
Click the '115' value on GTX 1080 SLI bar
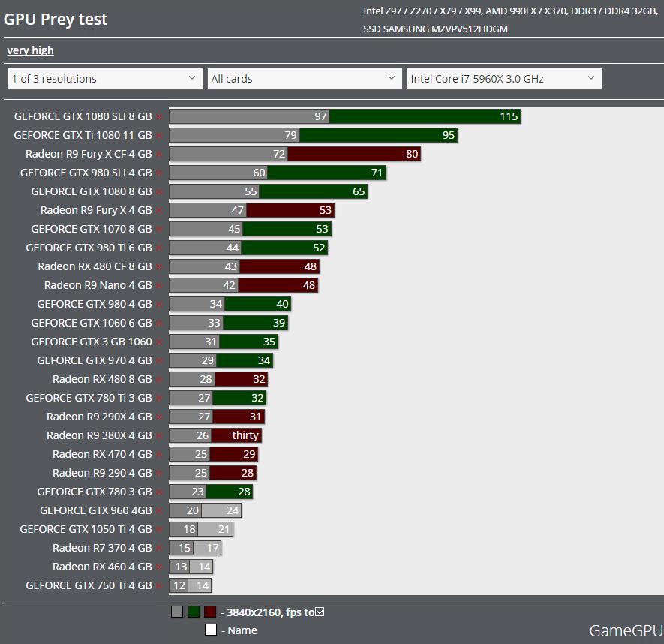click(509, 116)
